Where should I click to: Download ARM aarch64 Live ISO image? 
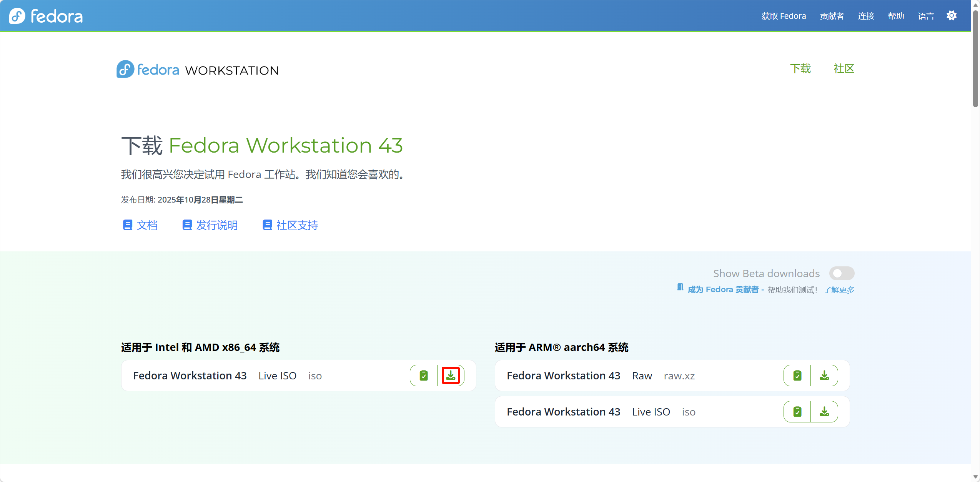[824, 412]
